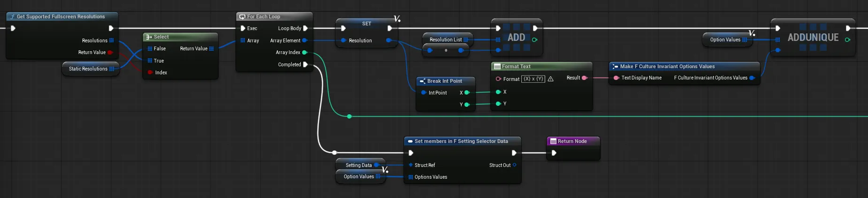Viewport: 868px width, 198px height.
Task: Click the integer output pin on the ADD node
Action: [x=534, y=40]
